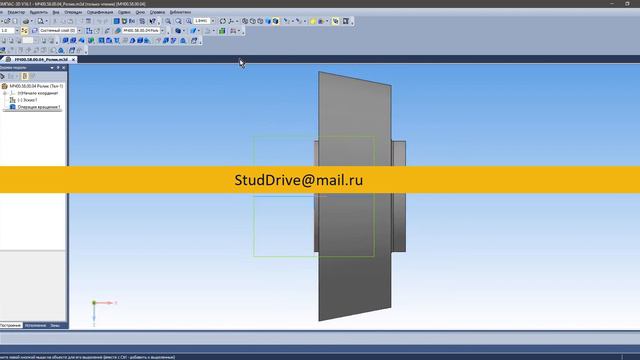
Task: Switch to the Зоны bottom tab
Action: tap(55, 325)
